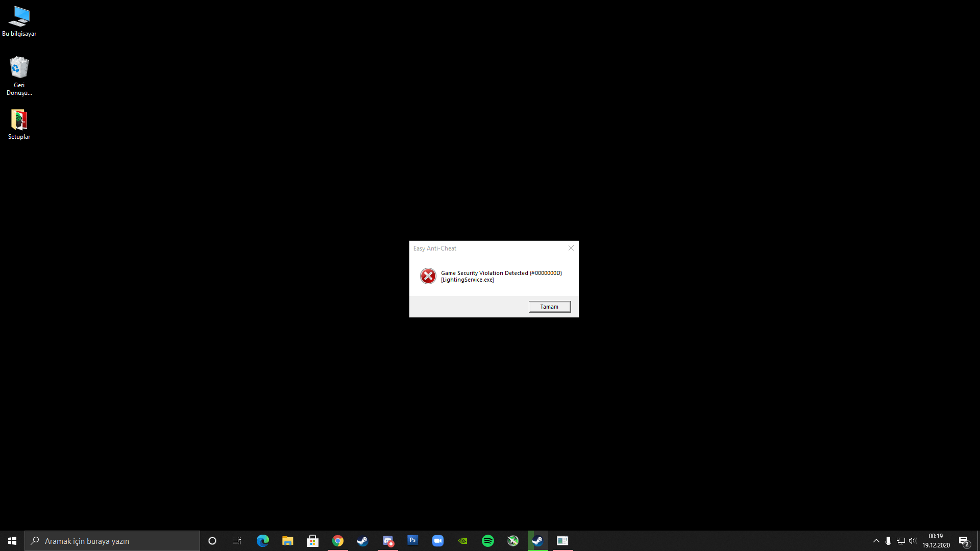Open Discord from the taskbar

pos(388,541)
